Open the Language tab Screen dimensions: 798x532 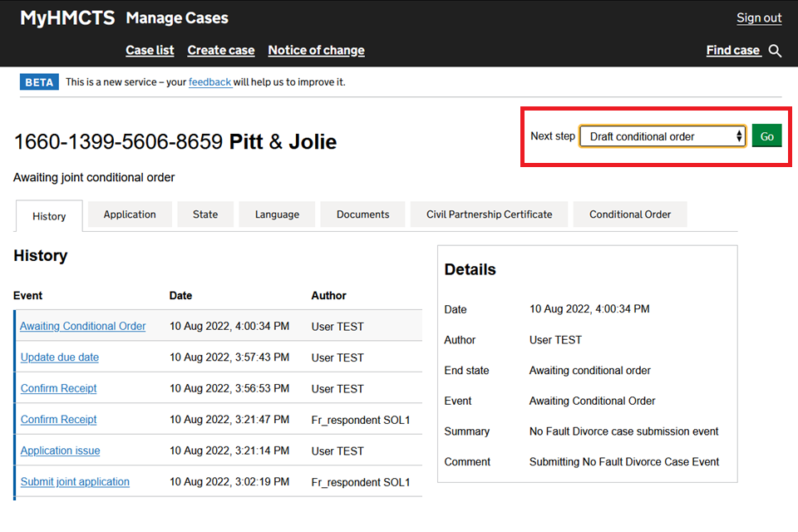[x=277, y=214]
